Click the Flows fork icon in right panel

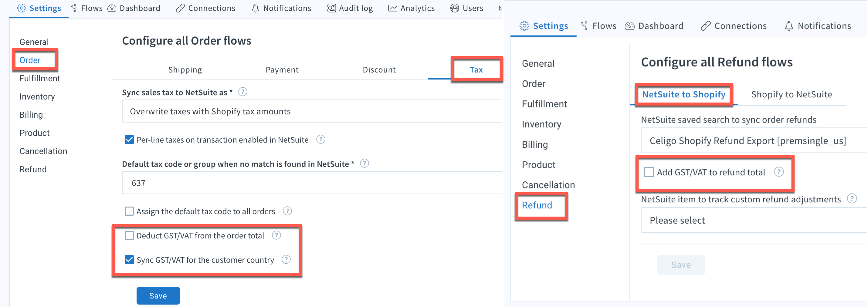584,26
